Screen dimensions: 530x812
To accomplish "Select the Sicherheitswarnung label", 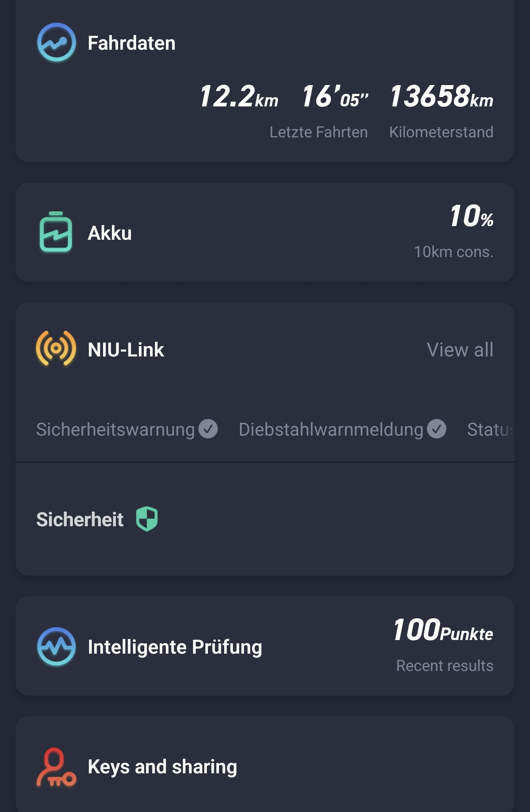I will (x=115, y=429).
